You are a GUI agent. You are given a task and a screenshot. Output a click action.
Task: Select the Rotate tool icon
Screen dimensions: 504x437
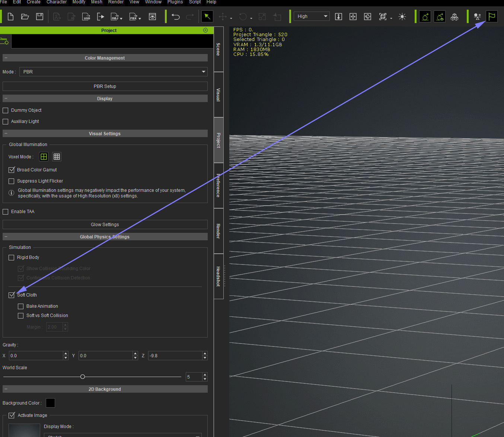tap(243, 17)
